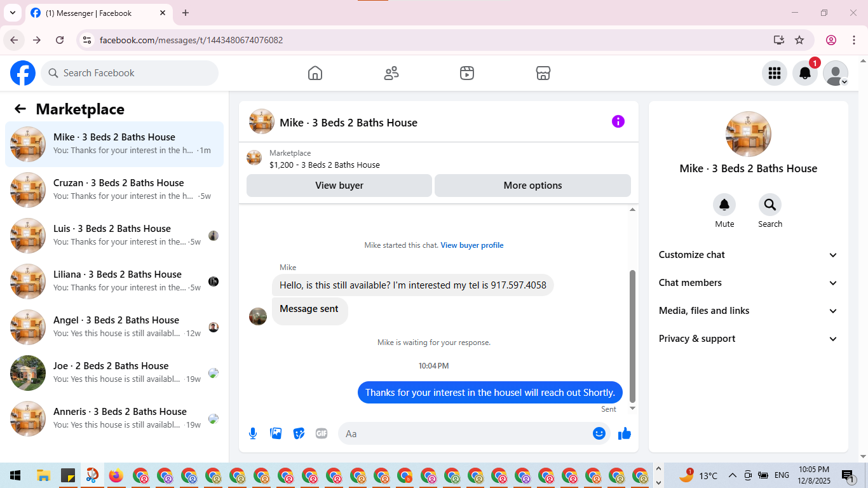Select the Messenger | Facebook browser tab
This screenshot has width=868, height=488.
99,13
